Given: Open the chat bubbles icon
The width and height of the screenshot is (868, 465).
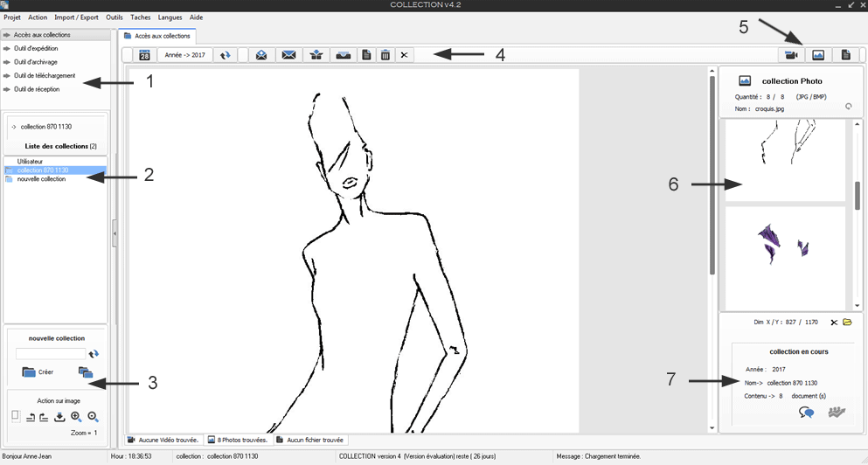Looking at the screenshot, I should pyautogui.click(x=806, y=413).
